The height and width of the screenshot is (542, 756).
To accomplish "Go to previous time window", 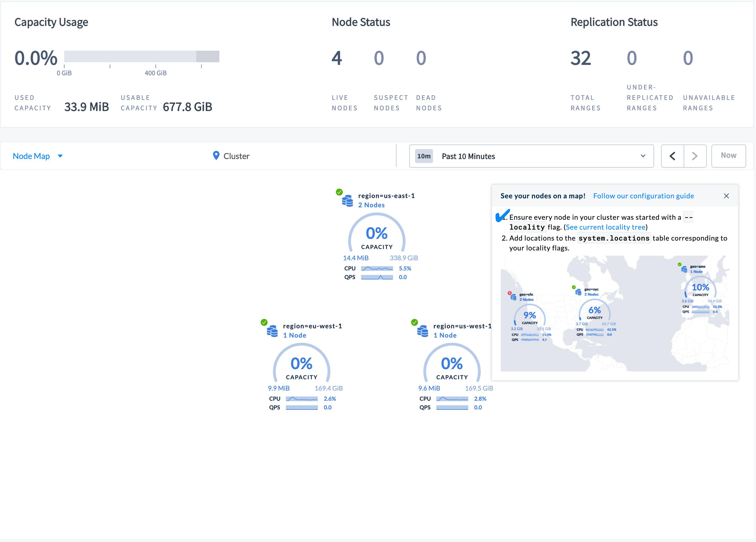I will (x=672, y=156).
